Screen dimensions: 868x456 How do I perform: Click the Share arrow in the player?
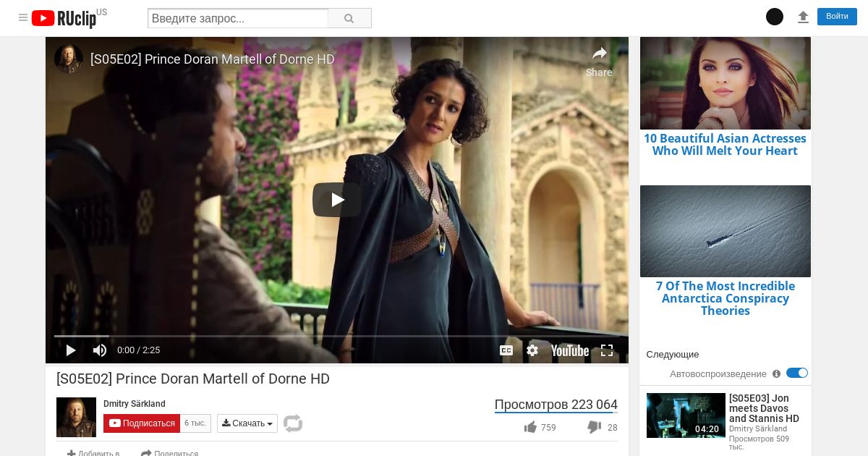[599, 62]
